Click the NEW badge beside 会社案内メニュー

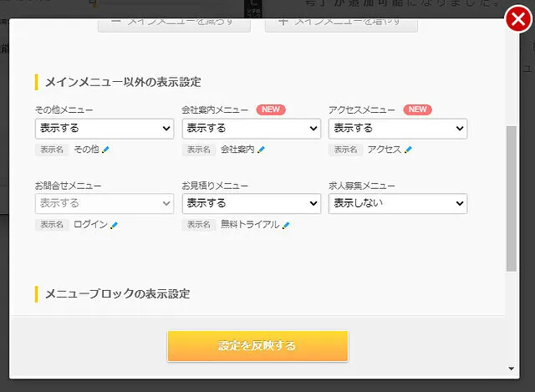271,109
